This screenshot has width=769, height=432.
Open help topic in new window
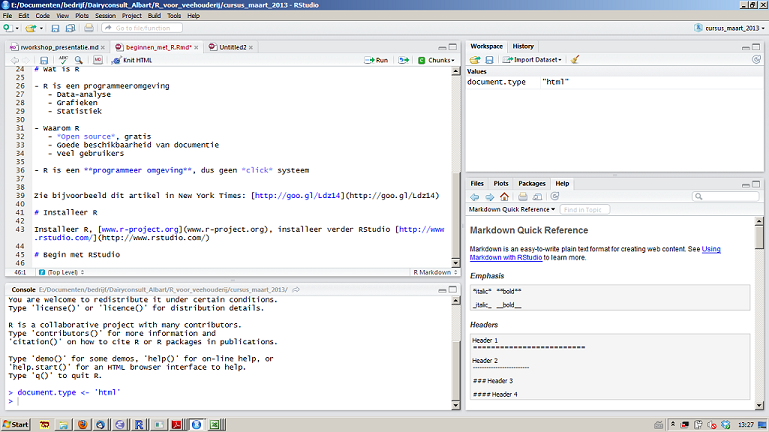coord(538,197)
